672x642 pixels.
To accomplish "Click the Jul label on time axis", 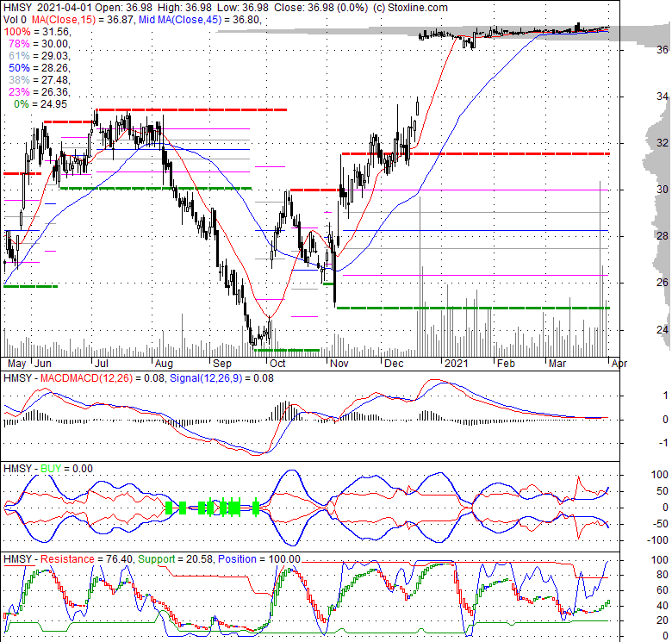I will point(102,364).
